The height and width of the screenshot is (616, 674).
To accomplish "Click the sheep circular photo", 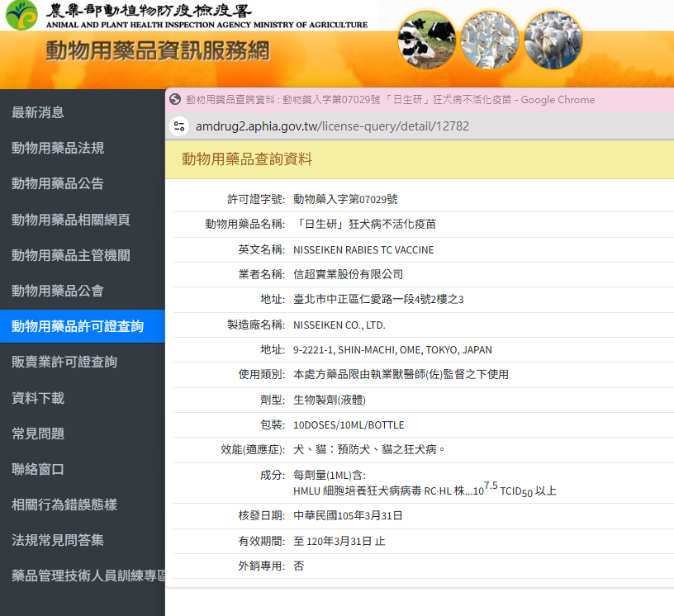I will coord(553,40).
